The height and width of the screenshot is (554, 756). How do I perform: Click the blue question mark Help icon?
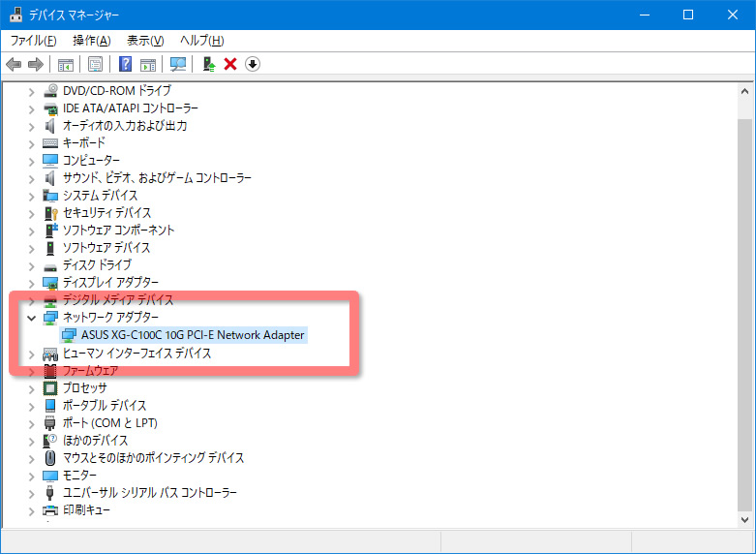point(126,64)
